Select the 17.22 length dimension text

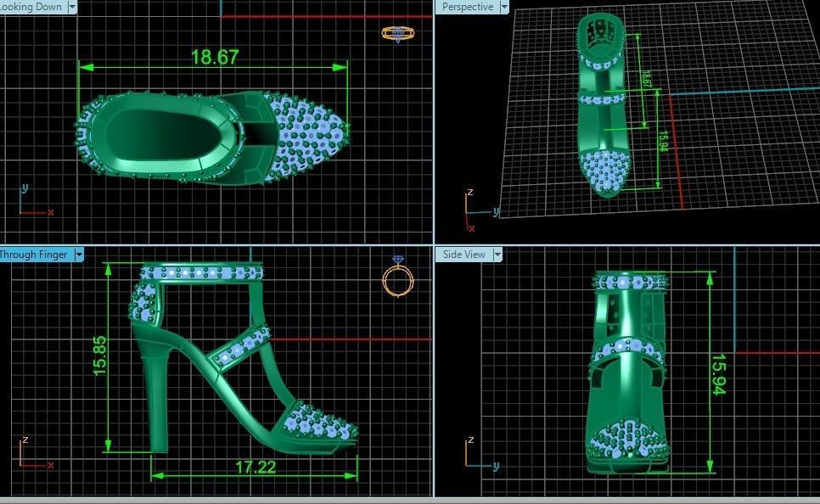pyautogui.click(x=256, y=467)
